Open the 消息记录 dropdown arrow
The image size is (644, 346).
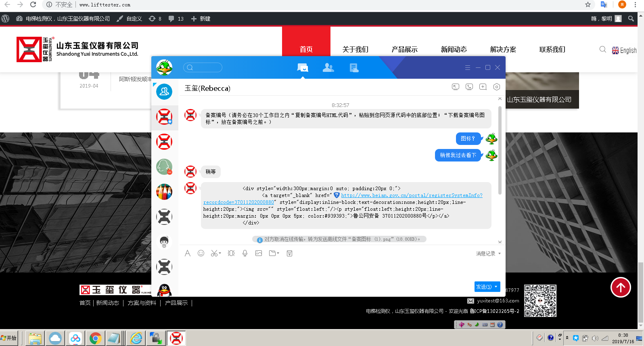click(500, 254)
